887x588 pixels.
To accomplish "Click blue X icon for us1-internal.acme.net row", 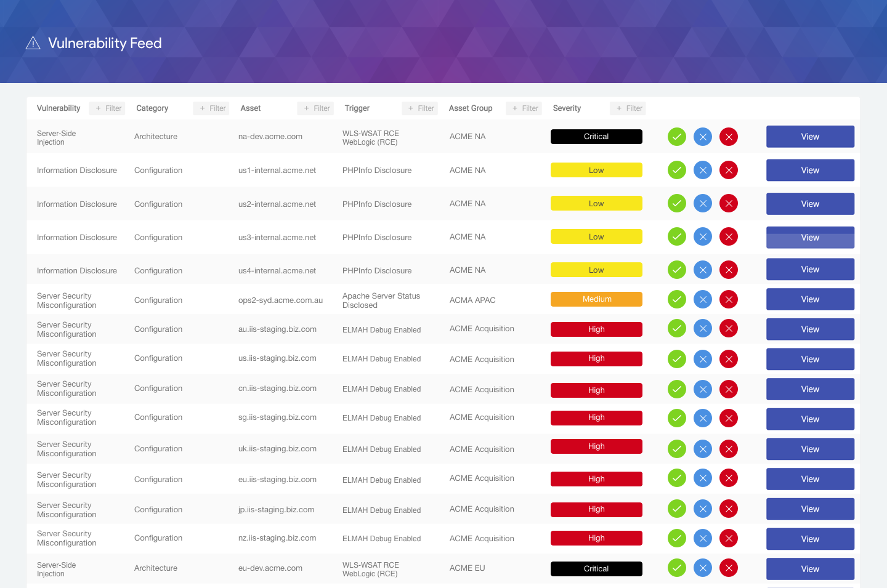I will click(x=702, y=171).
